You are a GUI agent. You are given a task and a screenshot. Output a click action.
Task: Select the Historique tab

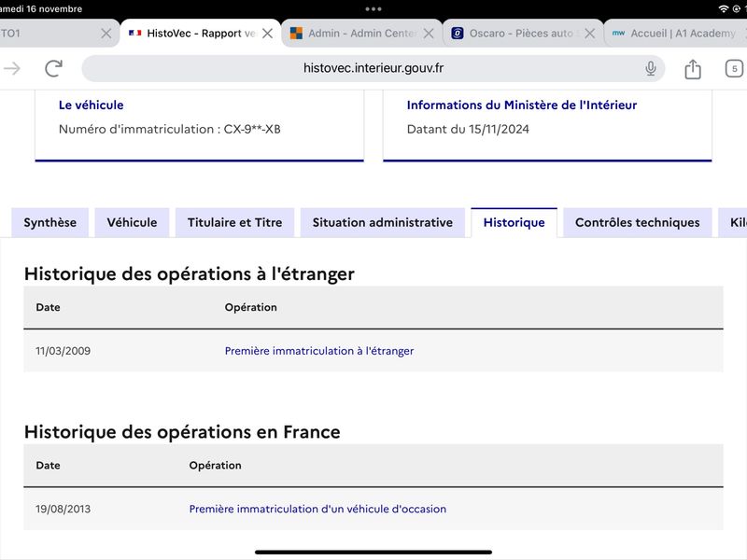[x=514, y=222]
